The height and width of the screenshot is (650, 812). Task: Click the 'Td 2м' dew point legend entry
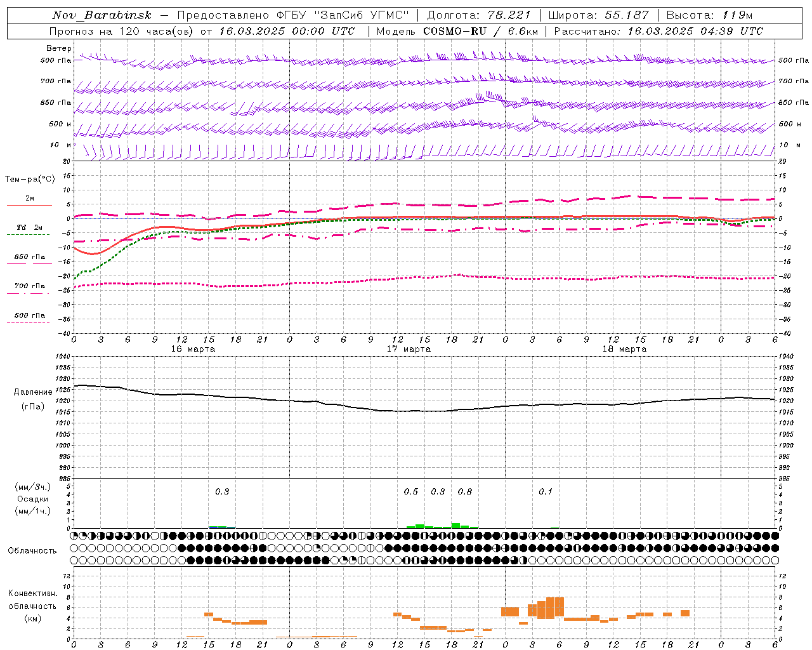[29, 227]
